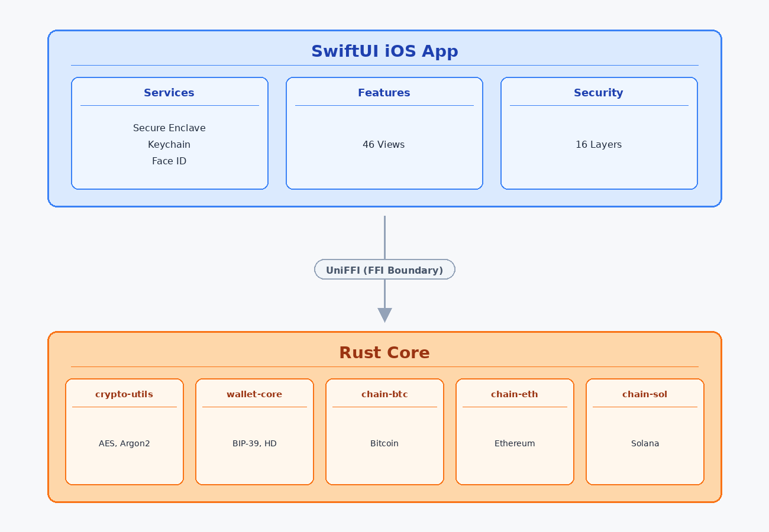The image size is (769, 532).
Task: Click the chain-eth Ethereum module
Action: (514, 432)
